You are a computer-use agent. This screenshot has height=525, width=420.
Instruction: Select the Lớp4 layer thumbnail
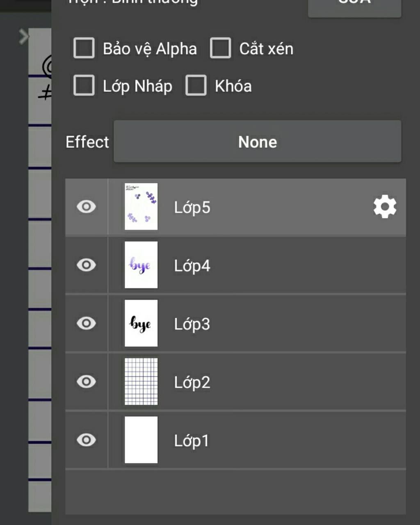tap(141, 265)
